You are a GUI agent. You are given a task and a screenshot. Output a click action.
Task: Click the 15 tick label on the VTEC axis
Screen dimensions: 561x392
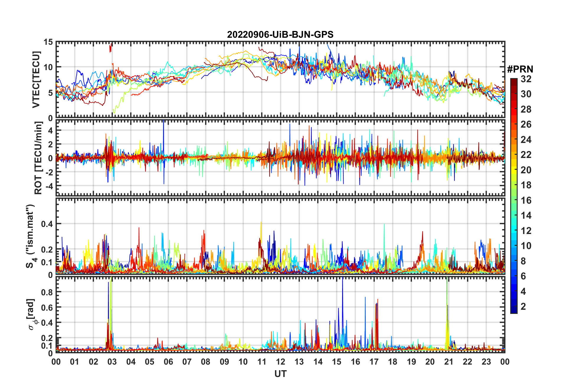coord(48,42)
